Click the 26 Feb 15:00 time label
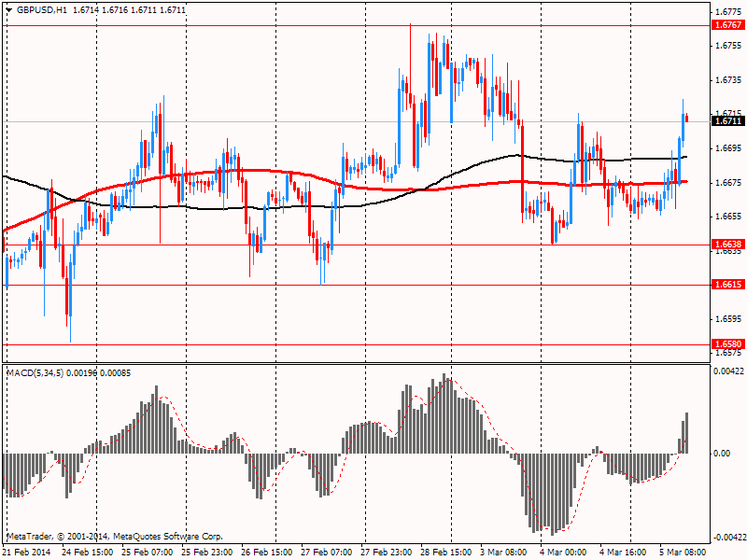 [267, 553]
